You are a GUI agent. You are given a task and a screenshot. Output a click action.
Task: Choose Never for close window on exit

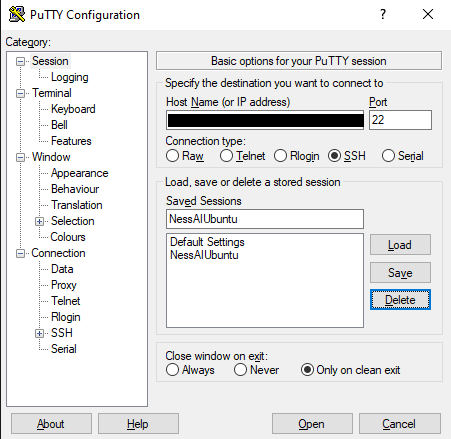[240, 370]
